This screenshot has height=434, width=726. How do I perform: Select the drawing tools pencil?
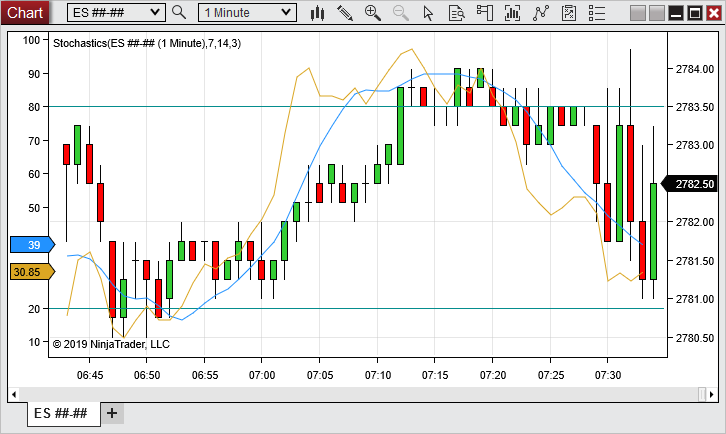click(345, 12)
